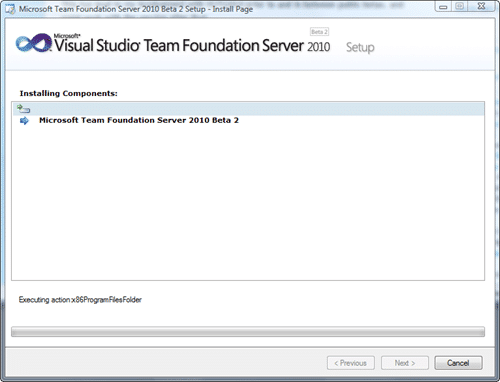This screenshot has height=382, width=500.
Task: Click the 'Installing Components:' heading
Action: coord(68,93)
